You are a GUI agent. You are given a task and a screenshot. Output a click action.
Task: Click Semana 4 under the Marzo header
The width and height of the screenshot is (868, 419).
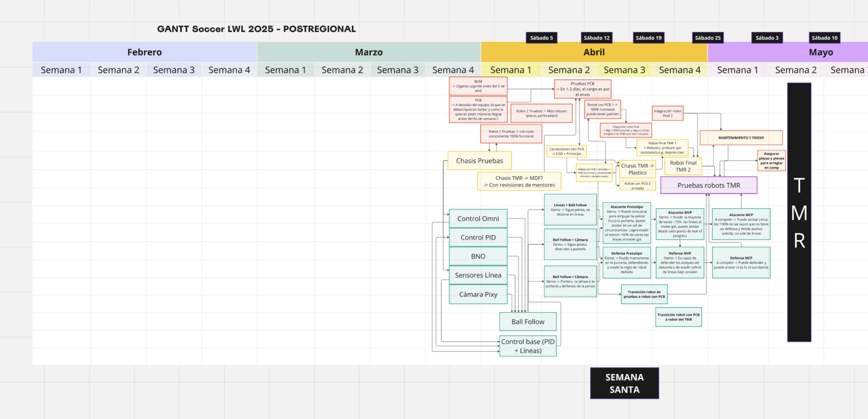point(453,70)
